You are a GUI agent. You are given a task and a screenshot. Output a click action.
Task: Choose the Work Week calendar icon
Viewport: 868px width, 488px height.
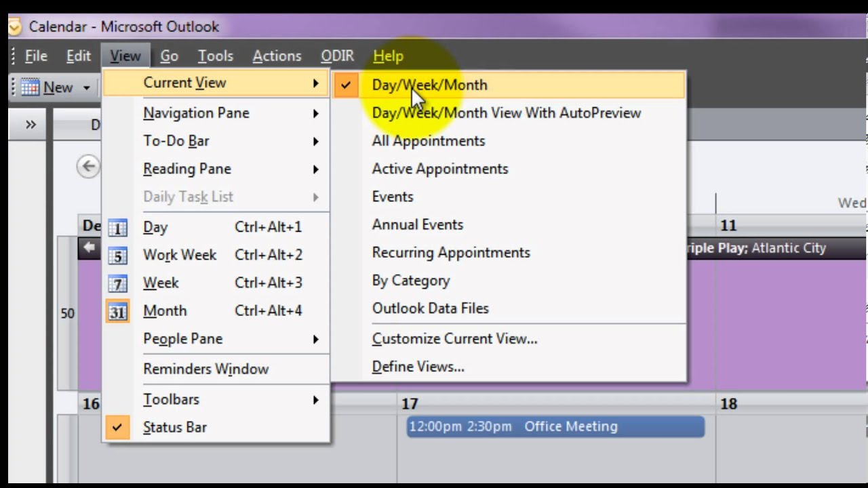(x=118, y=256)
